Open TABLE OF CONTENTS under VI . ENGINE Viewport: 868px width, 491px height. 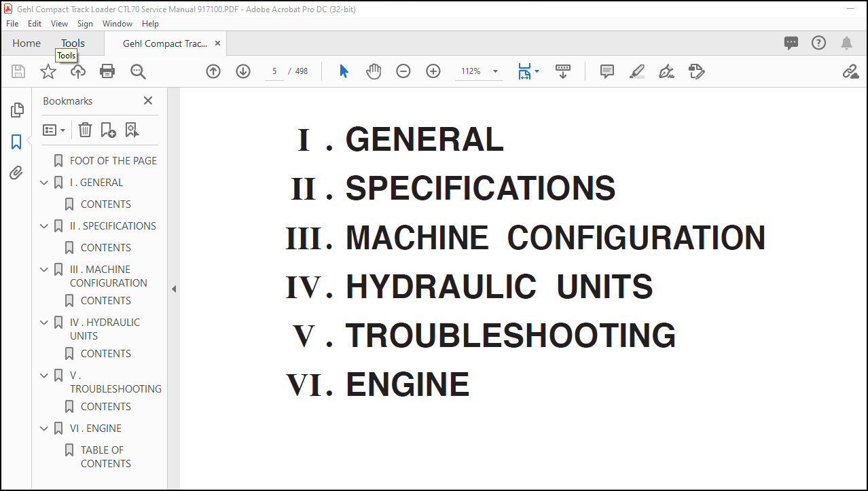coord(106,457)
